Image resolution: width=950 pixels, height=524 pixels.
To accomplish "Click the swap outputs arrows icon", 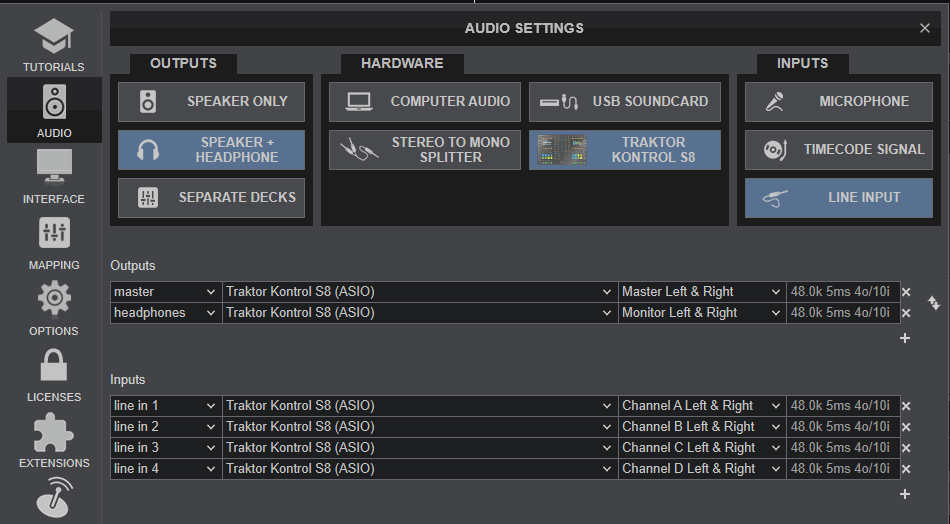I will point(933,302).
